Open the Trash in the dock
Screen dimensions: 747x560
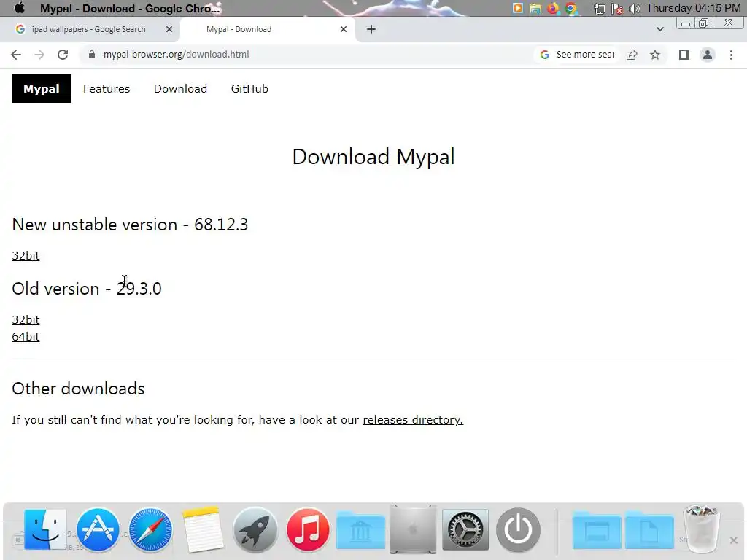[701, 529]
